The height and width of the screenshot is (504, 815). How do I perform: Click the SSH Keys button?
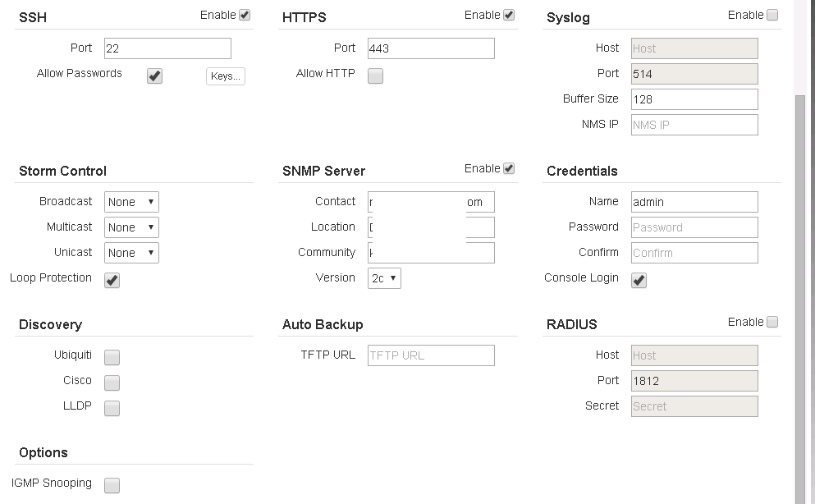[x=225, y=76]
